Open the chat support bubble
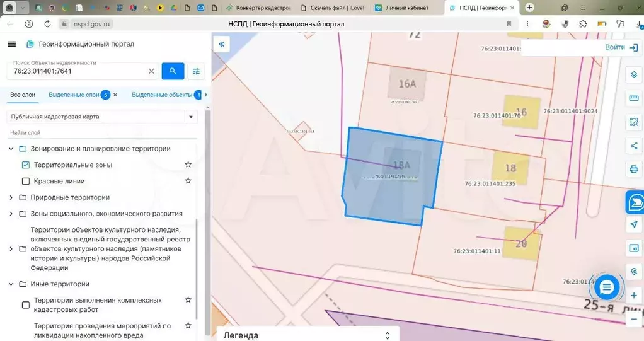Screen dimensions: 644x341 pos(606,287)
